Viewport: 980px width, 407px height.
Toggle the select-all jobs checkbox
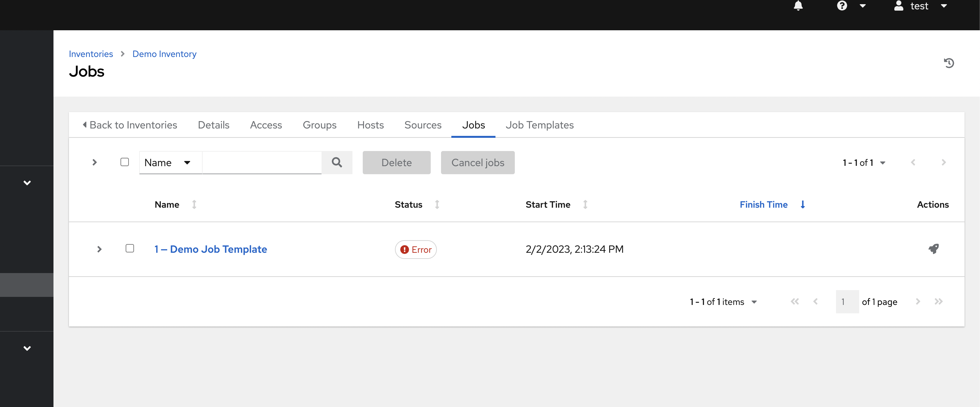pyautogui.click(x=124, y=162)
